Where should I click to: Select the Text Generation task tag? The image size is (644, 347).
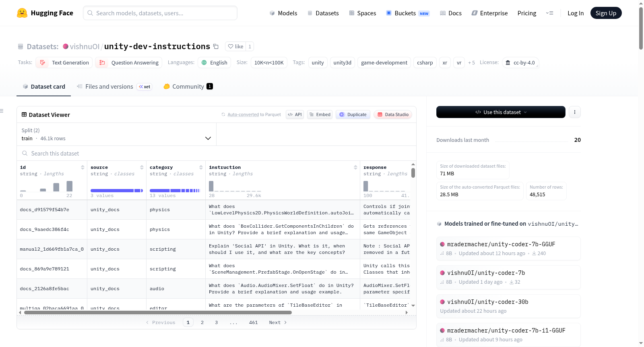[x=64, y=62]
